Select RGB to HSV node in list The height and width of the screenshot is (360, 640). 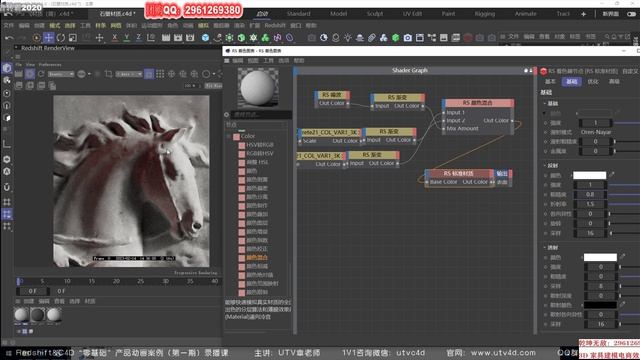point(260,153)
